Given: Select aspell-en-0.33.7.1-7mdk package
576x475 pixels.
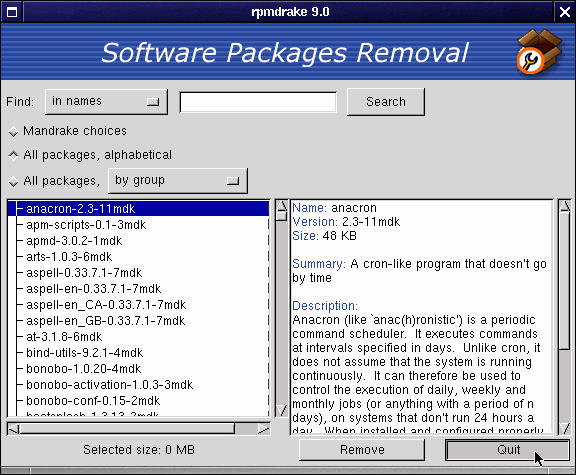Looking at the screenshot, I should [x=138, y=288].
